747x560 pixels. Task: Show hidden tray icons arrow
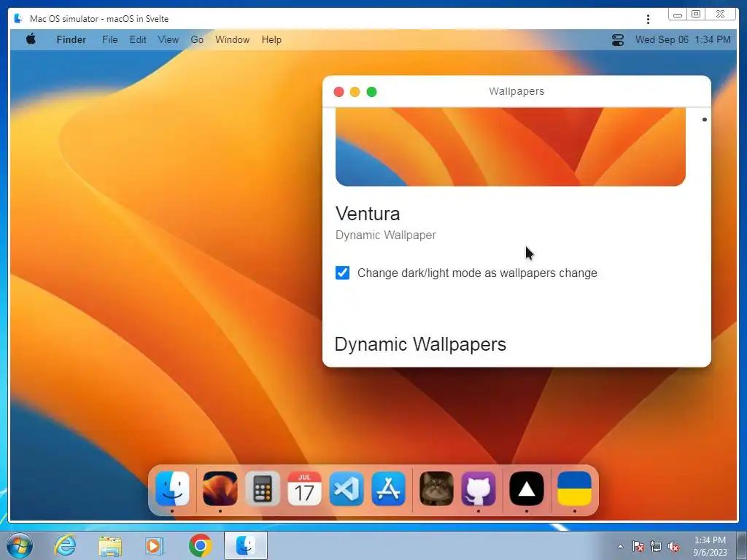click(620, 546)
